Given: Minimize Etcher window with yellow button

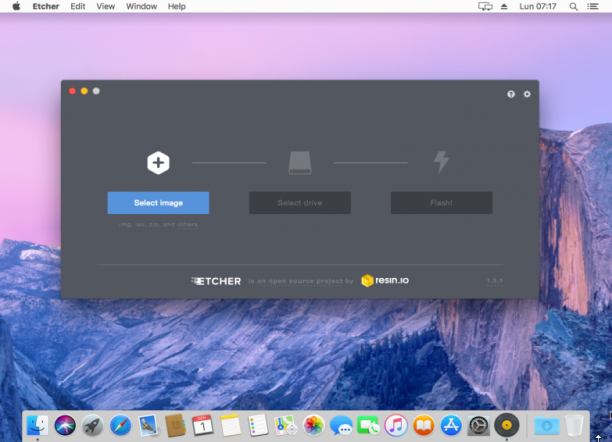Looking at the screenshot, I should tap(84, 91).
